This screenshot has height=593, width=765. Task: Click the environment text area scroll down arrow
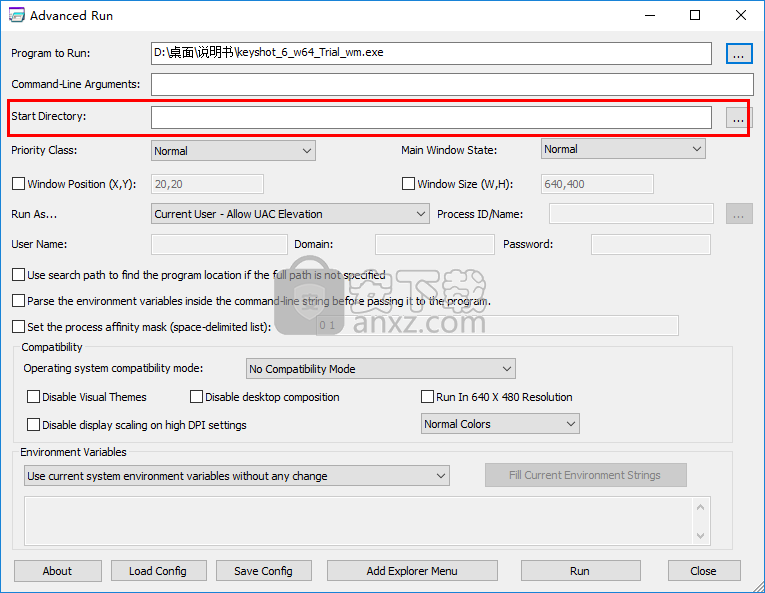tap(701, 535)
